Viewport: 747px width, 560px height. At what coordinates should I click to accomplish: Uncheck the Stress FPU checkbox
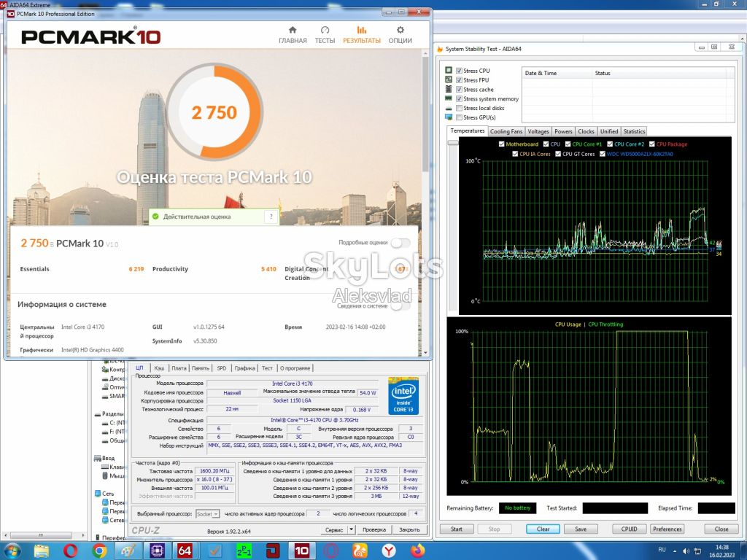click(460, 80)
